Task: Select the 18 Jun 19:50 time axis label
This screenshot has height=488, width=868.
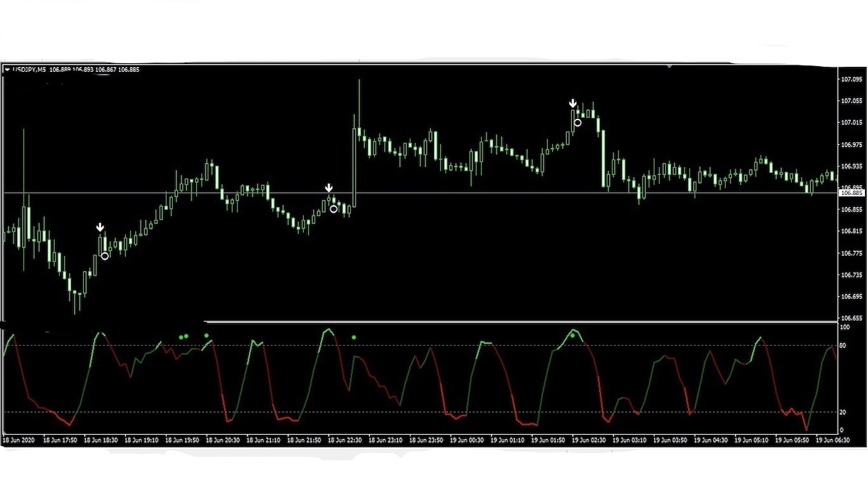Action: coord(181,440)
